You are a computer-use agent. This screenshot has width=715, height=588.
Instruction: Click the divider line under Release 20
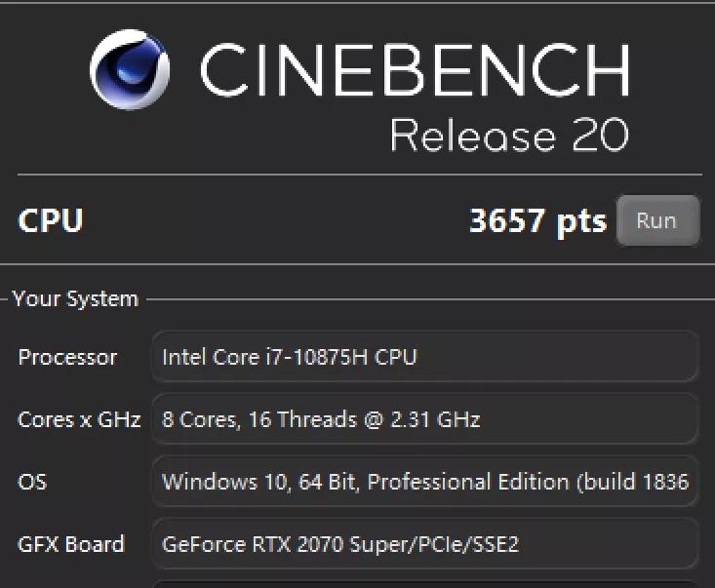(x=359, y=175)
